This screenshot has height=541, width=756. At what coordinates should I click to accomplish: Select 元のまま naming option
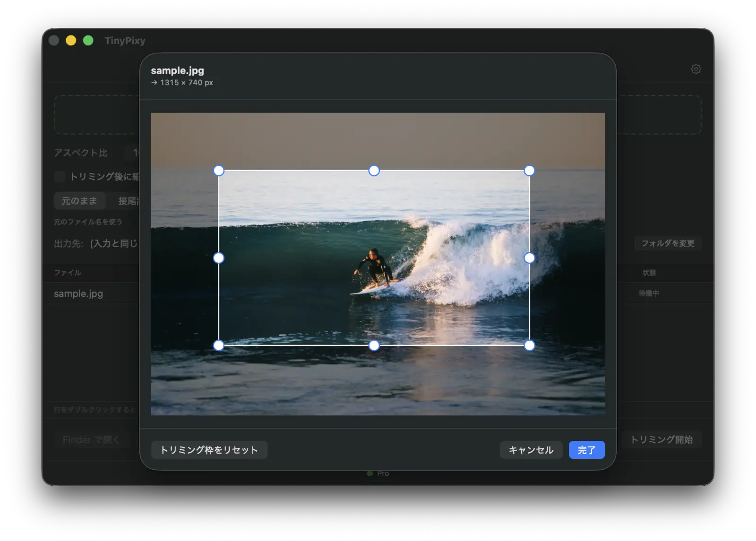[x=79, y=201]
